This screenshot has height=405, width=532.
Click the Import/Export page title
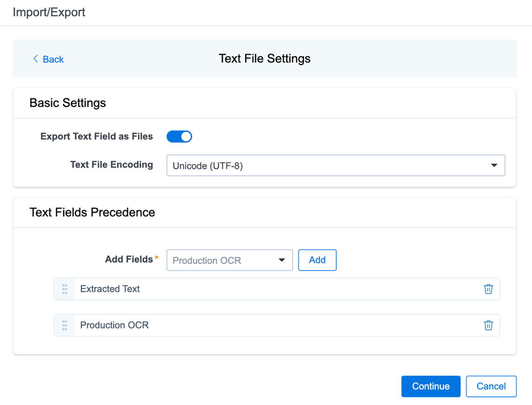tap(49, 12)
